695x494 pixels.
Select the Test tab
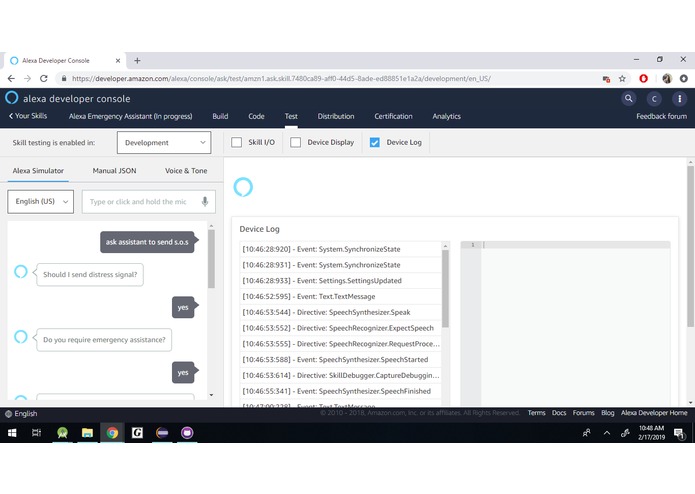291,116
